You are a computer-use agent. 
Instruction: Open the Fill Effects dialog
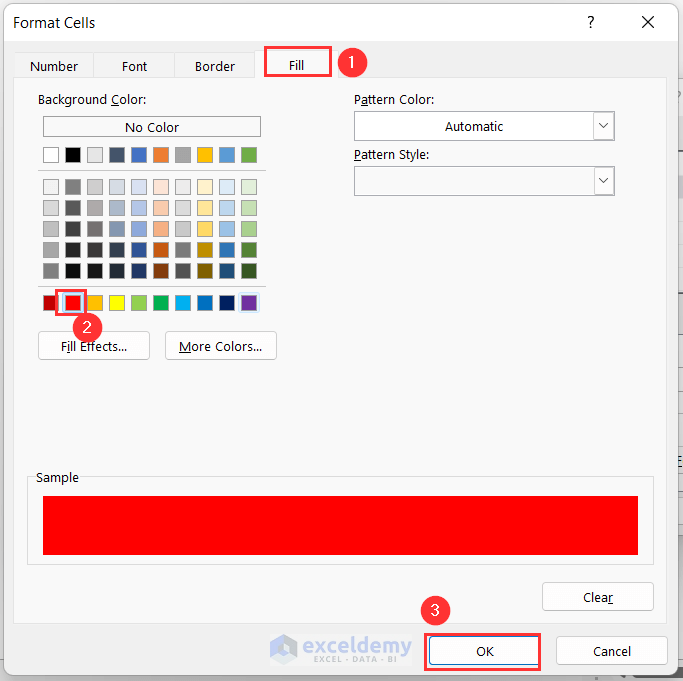94,346
